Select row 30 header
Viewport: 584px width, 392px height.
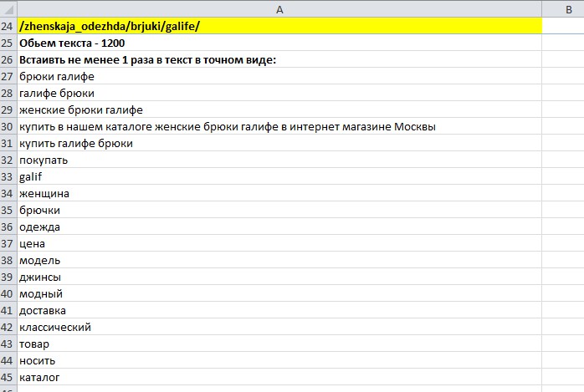point(8,126)
